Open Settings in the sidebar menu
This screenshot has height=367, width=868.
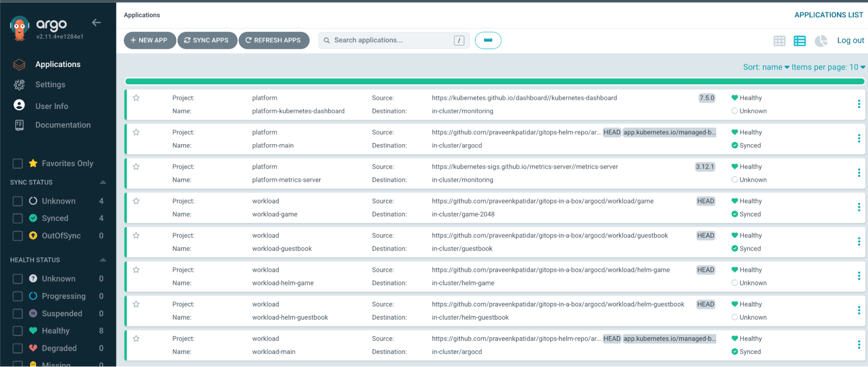[x=50, y=85]
